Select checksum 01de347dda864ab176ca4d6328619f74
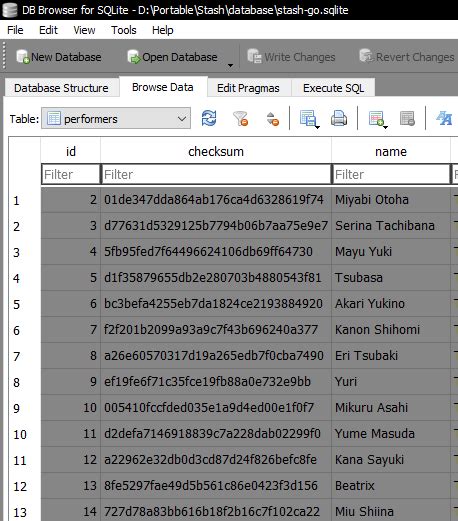This screenshot has width=458, height=521. coord(216,200)
